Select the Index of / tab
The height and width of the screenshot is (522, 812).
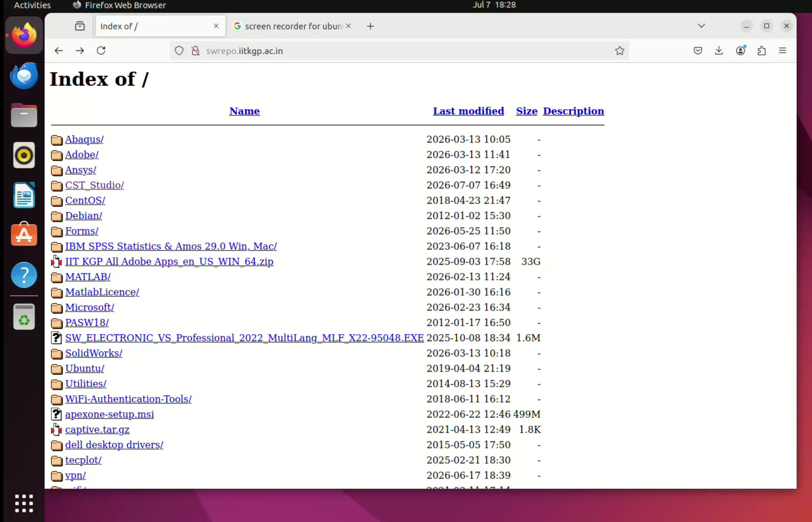160,26
